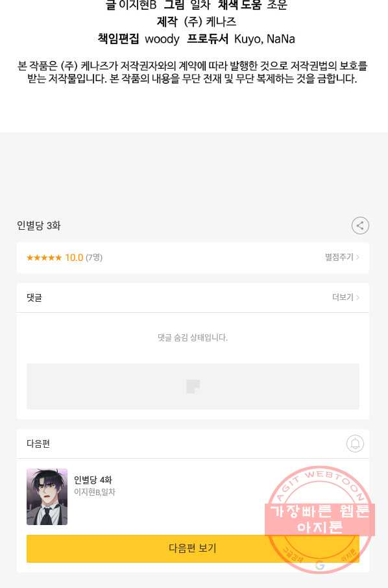Image resolution: width=388 pixels, height=588 pixels.
Task: Open 별점주기 to rate the episode
Action: (x=339, y=257)
